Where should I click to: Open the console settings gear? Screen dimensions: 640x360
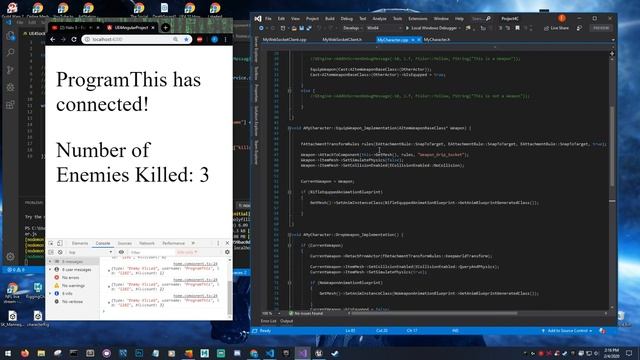(x=227, y=252)
